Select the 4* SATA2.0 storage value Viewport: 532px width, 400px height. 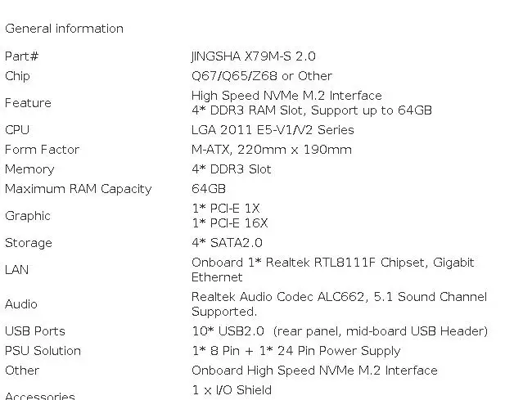(x=227, y=243)
